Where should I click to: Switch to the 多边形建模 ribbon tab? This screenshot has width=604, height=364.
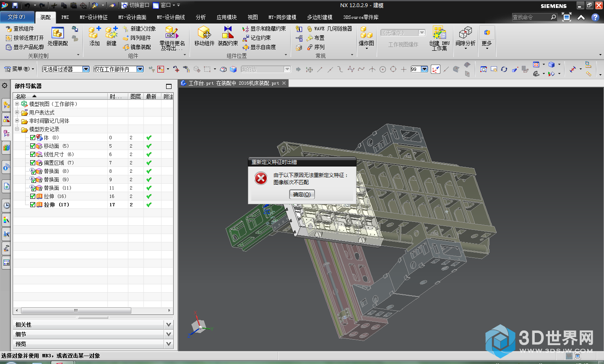(x=320, y=17)
